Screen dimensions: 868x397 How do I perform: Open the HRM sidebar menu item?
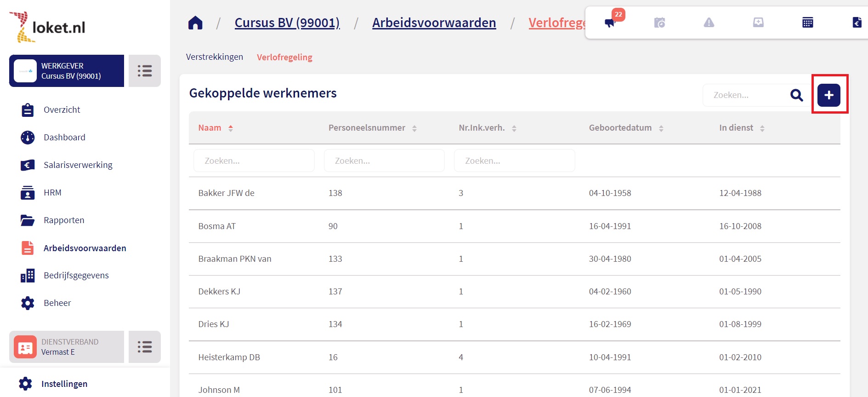(x=52, y=192)
